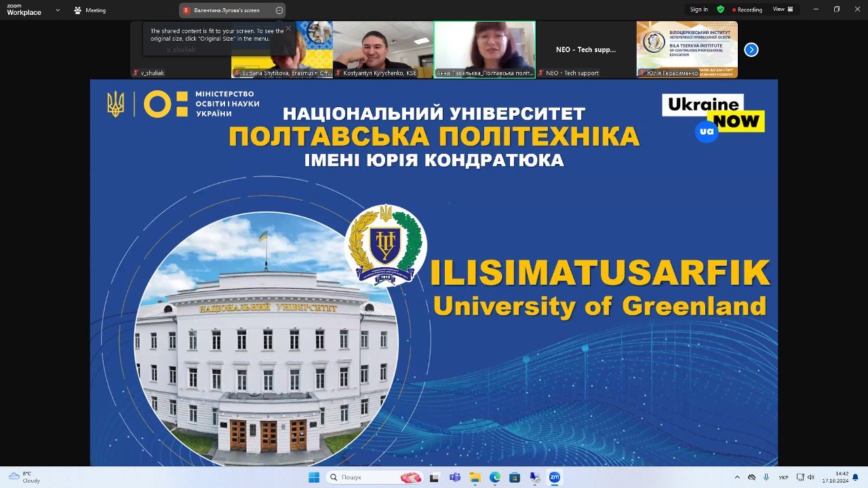The height and width of the screenshot is (488, 868).
Task: Click the muted mic icon on NEO tile
Action: 541,73
